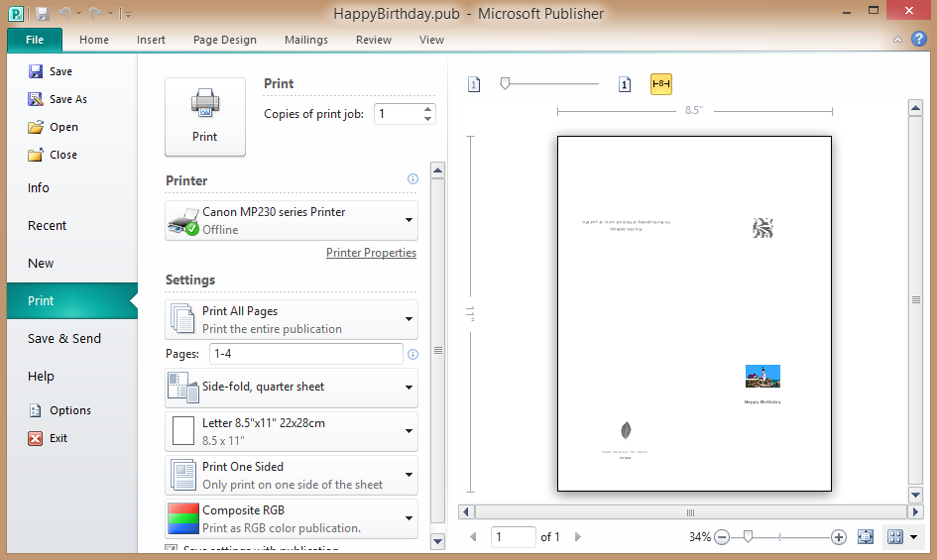937x560 pixels.
Task: Click the sheet number field
Action: [x=514, y=536]
